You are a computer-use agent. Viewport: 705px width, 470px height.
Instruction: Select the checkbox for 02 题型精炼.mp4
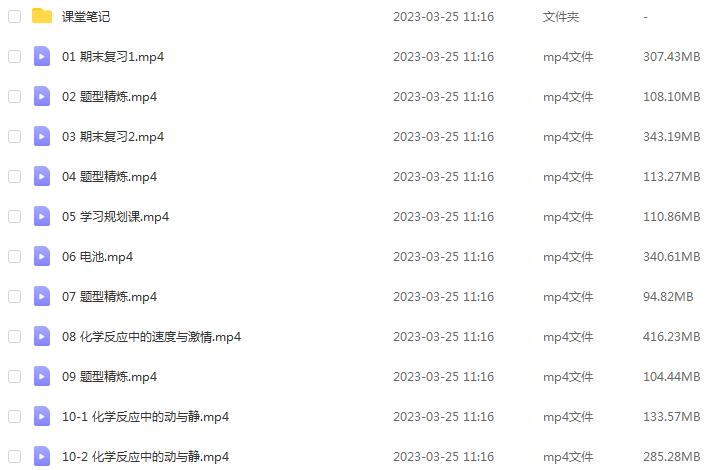pos(14,97)
